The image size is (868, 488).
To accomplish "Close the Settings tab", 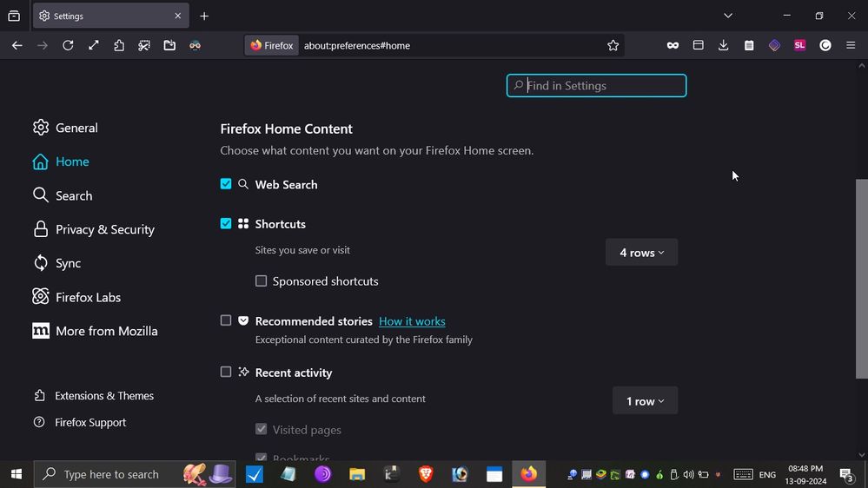I will 178,16.
